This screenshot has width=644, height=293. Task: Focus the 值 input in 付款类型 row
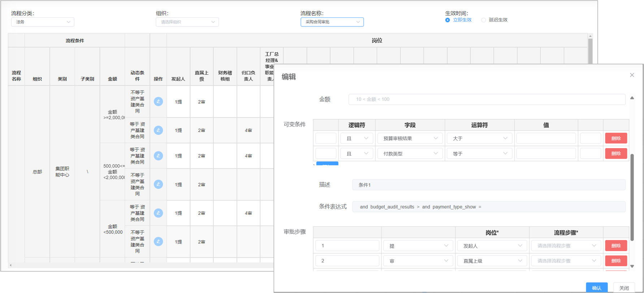pyautogui.click(x=546, y=154)
